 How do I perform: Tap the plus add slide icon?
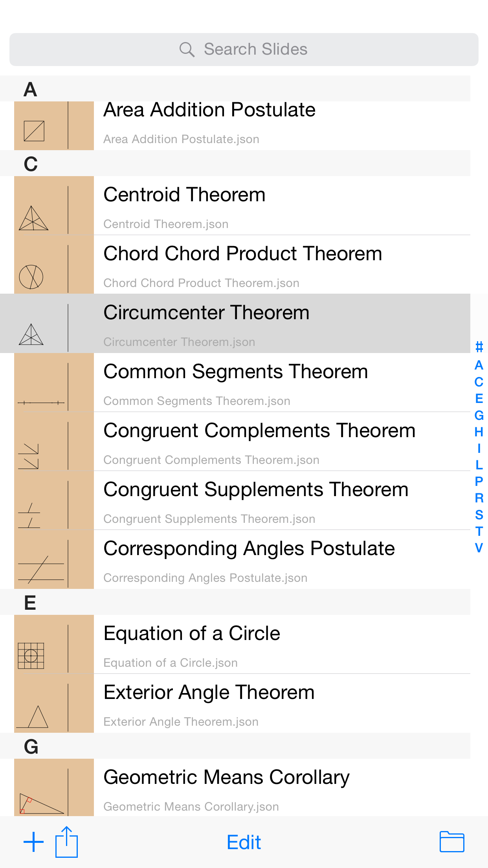point(34,842)
